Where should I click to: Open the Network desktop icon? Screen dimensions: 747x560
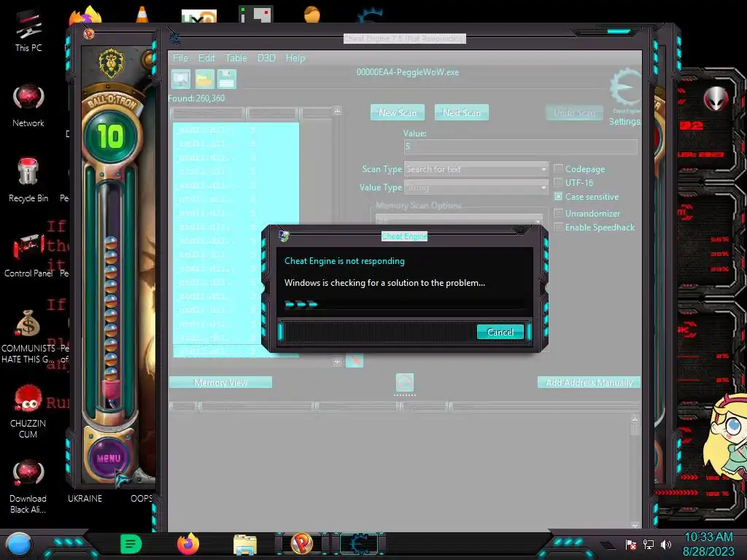(28, 106)
